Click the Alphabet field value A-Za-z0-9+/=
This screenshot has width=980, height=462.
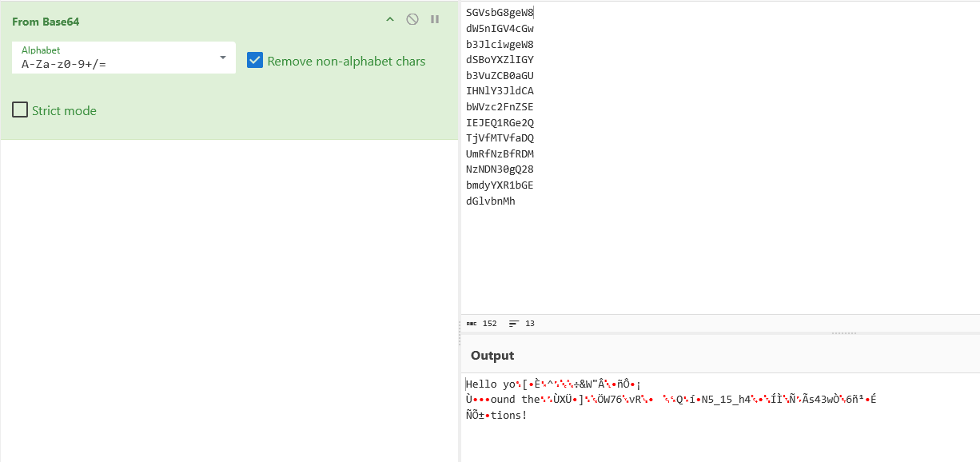(x=64, y=64)
